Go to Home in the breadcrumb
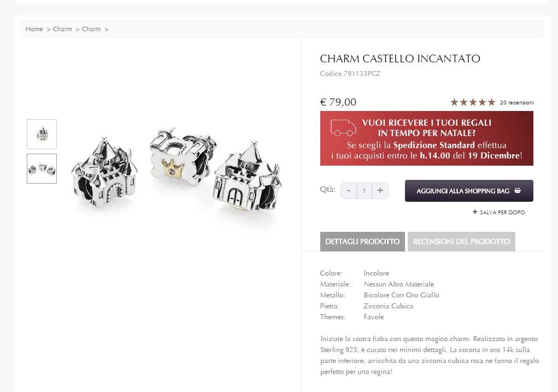Image resolution: width=558 pixels, height=392 pixels. [x=34, y=29]
